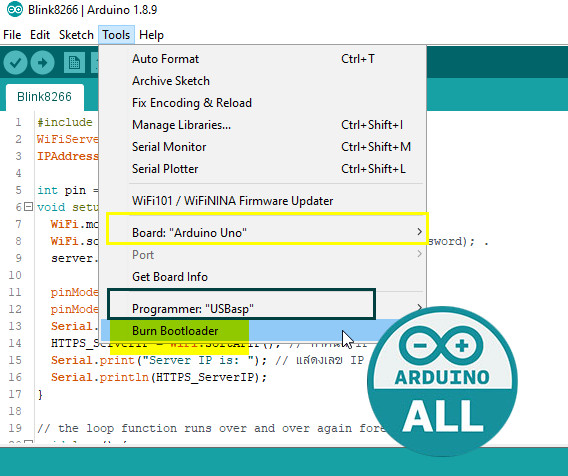This screenshot has width=568, height=476.
Task: Click the Arduino logo in title bar
Action: (x=15, y=9)
